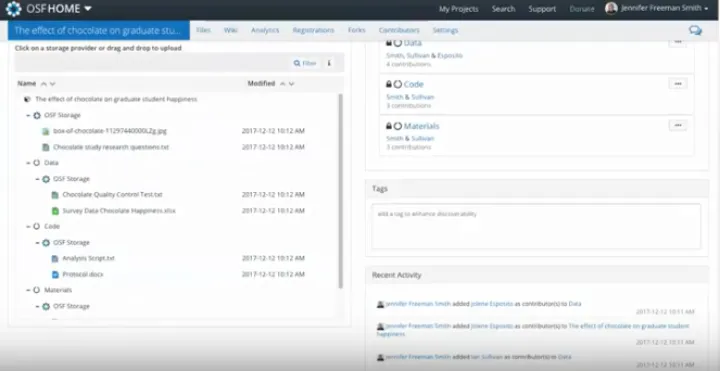Open the more options button for Code

pos(678,84)
